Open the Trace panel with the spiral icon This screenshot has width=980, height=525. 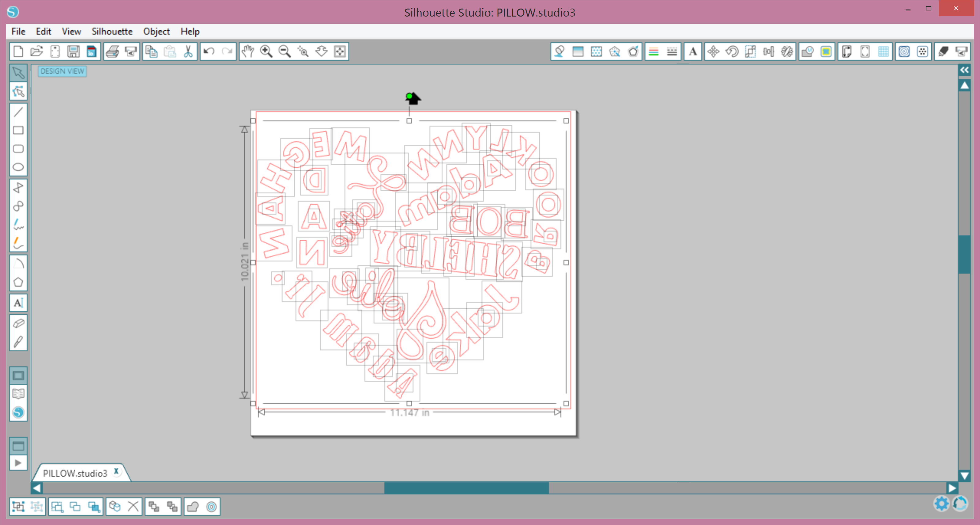click(x=904, y=51)
